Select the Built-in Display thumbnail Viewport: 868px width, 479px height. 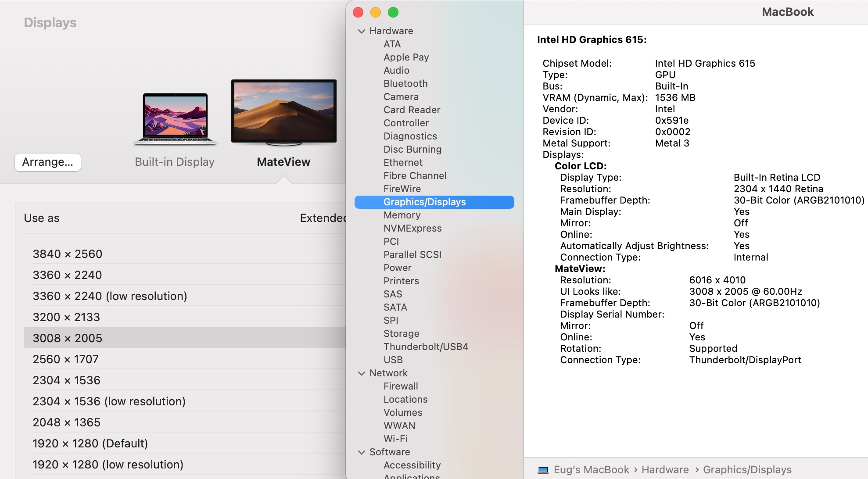(x=175, y=118)
